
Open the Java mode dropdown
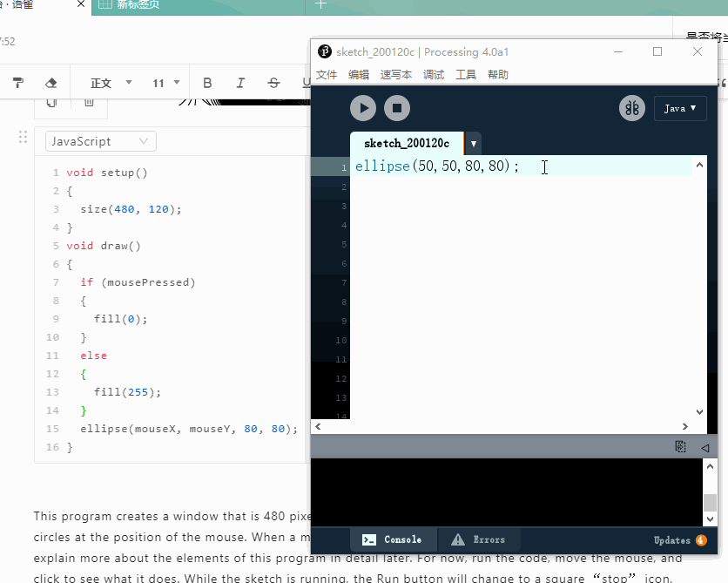point(680,108)
